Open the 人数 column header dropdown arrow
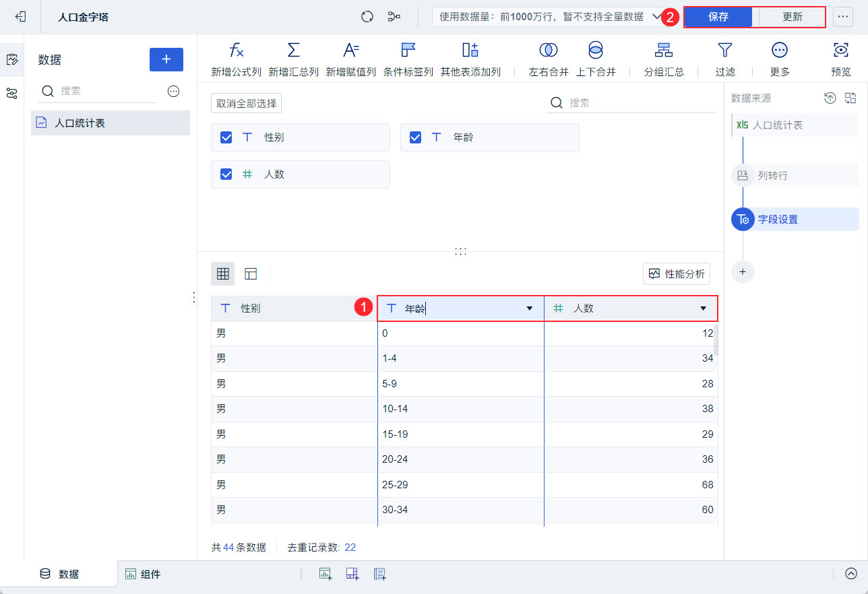This screenshot has height=594, width=868. pos(704,308)
